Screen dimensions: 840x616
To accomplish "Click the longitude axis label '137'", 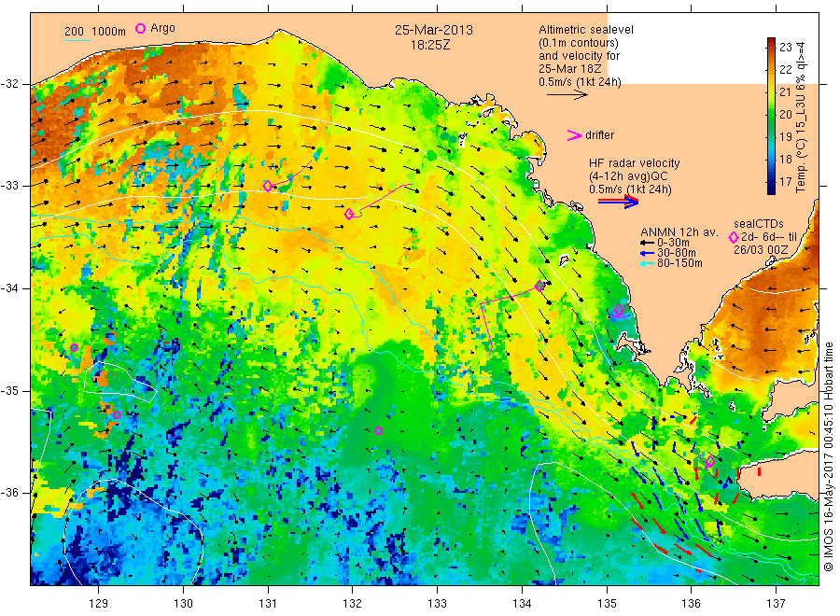I will [776, 604].
